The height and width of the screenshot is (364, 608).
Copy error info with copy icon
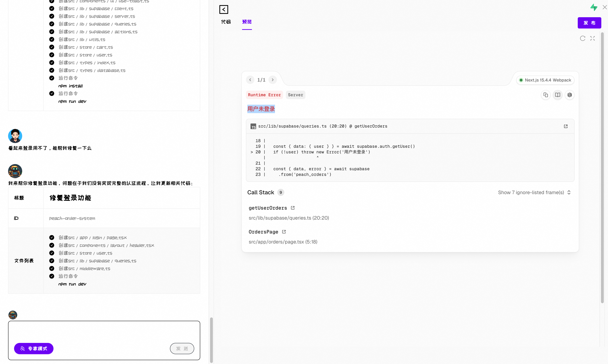[x=545, y=95]
